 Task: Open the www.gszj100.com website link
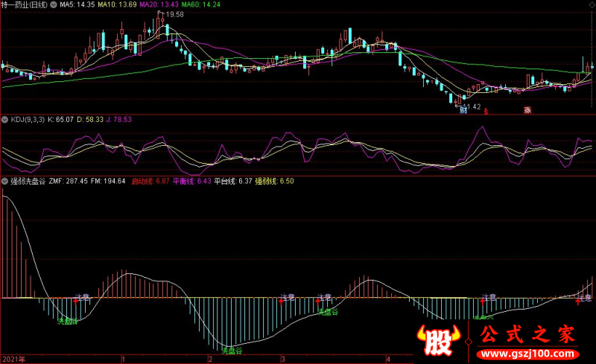(x=527, y=354)
